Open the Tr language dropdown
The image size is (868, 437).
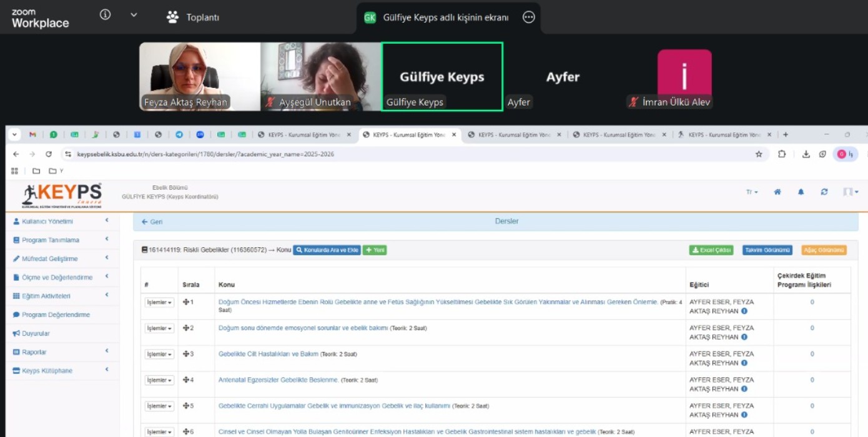(x=752, y=192)
